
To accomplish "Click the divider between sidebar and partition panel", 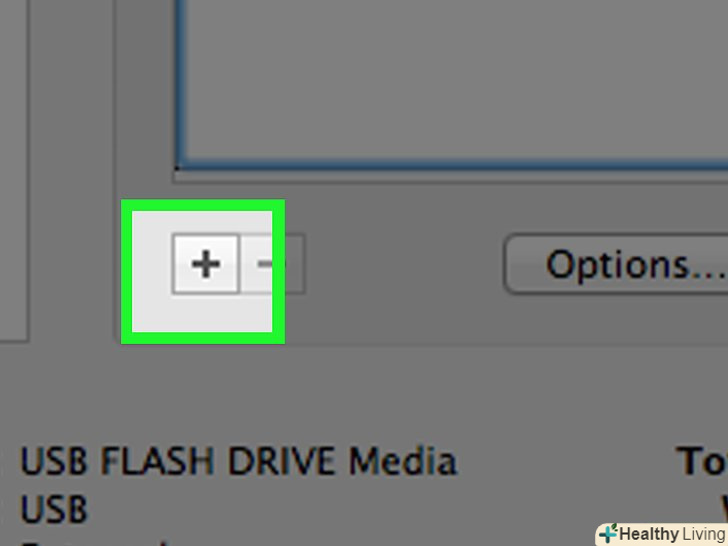I will coord(72,171).
